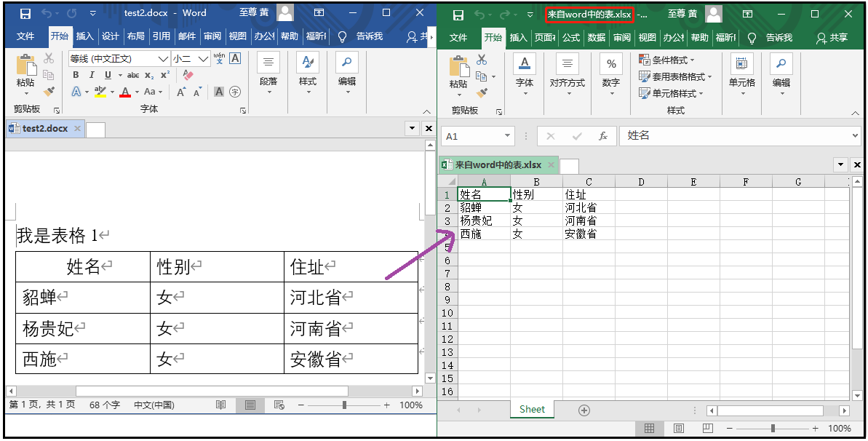Screen dimensions: 868x441
Task: Click Bold in the Word font group
Action: coord(76,76)
